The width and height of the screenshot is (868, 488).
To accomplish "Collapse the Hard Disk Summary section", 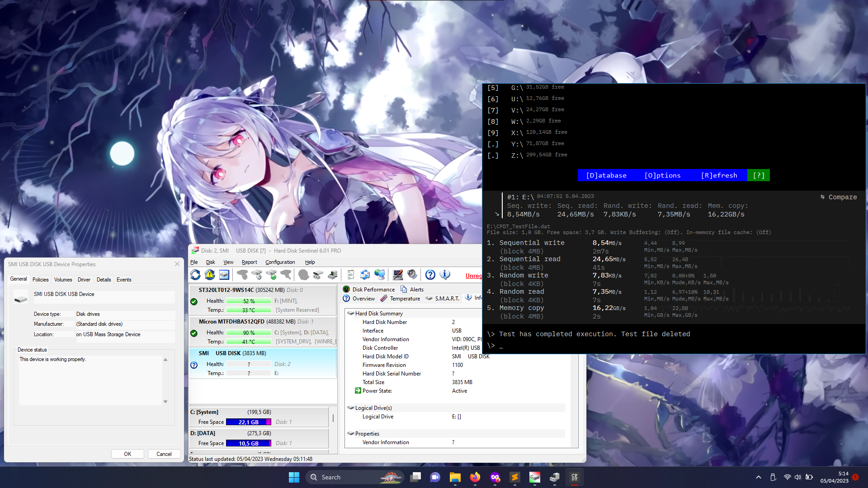I will click(x=350, y=313).
